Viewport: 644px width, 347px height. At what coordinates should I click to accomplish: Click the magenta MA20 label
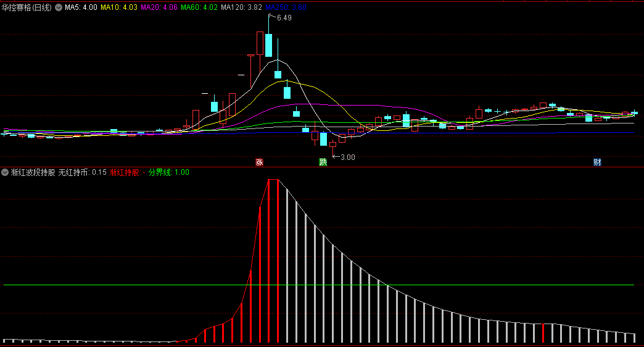pos(159,7)
